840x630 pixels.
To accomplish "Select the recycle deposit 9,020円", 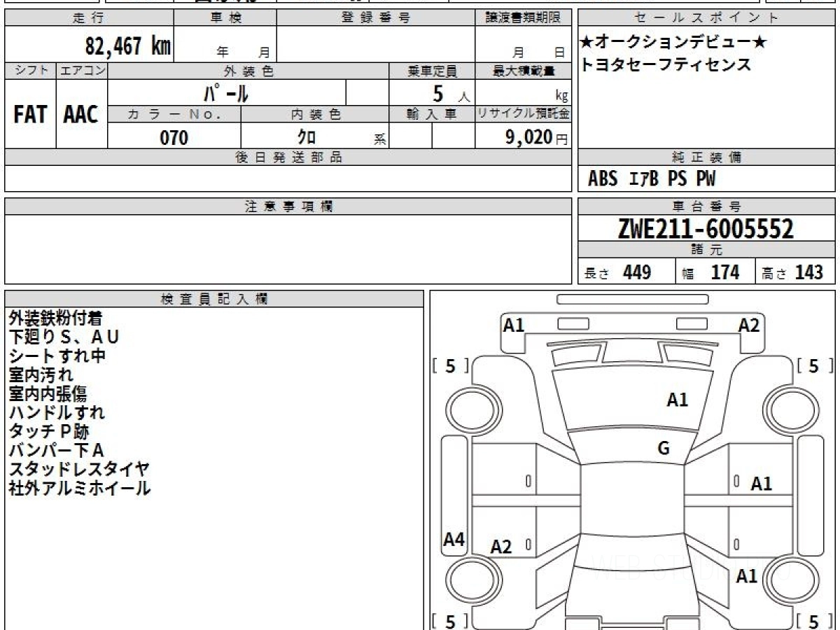I will coord(536,137).
